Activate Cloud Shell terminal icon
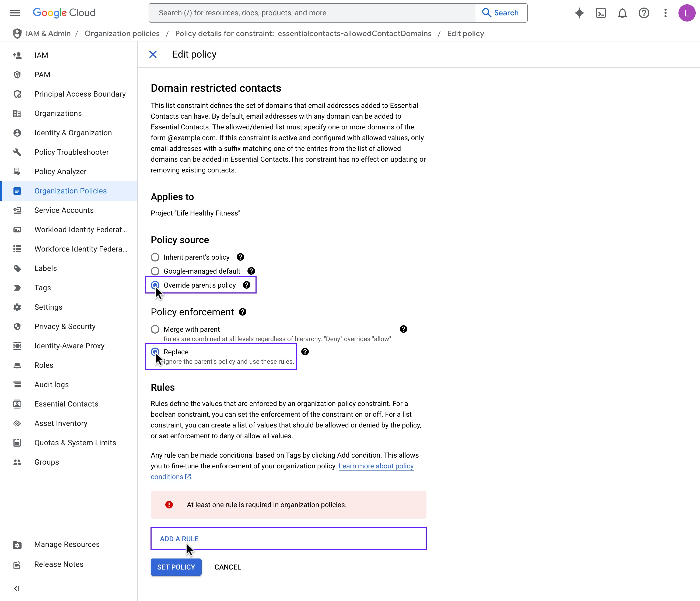 601,13
